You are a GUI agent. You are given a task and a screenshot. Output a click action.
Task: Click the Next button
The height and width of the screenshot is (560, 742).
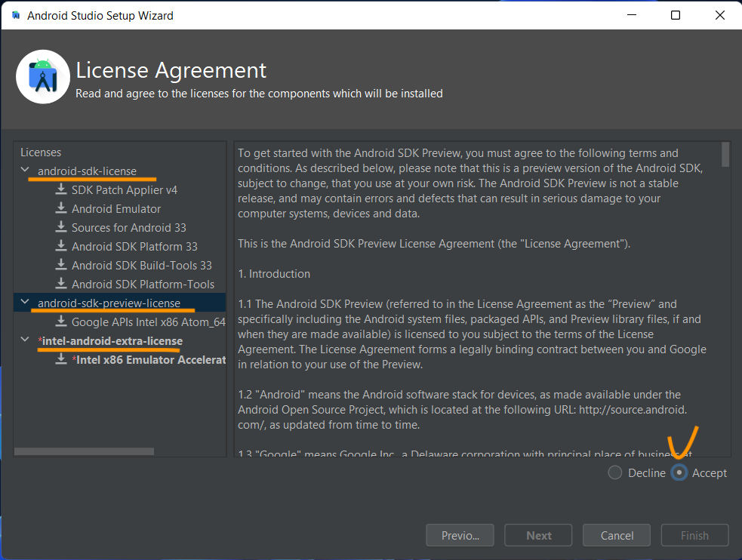(x=538, y=535)
